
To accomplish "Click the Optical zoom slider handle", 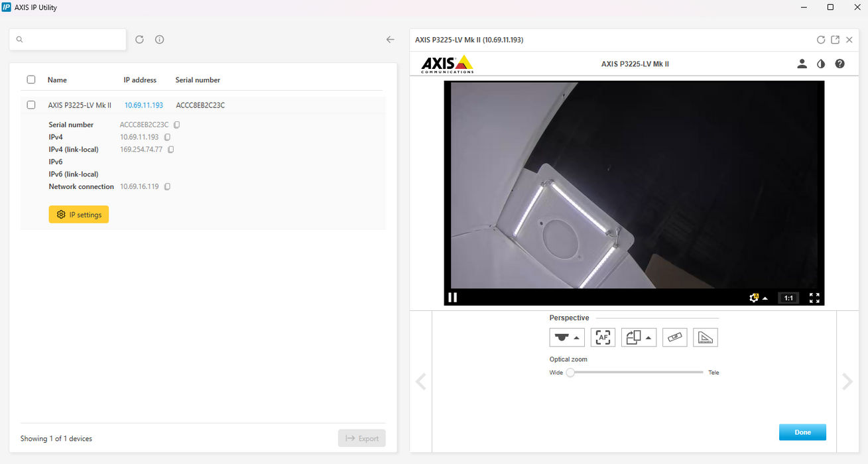I will [x=570, y=373].
